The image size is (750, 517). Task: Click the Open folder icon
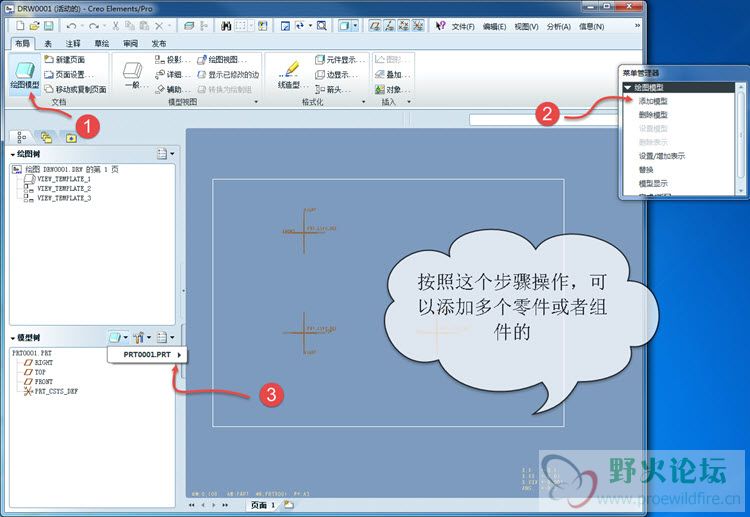34,26
